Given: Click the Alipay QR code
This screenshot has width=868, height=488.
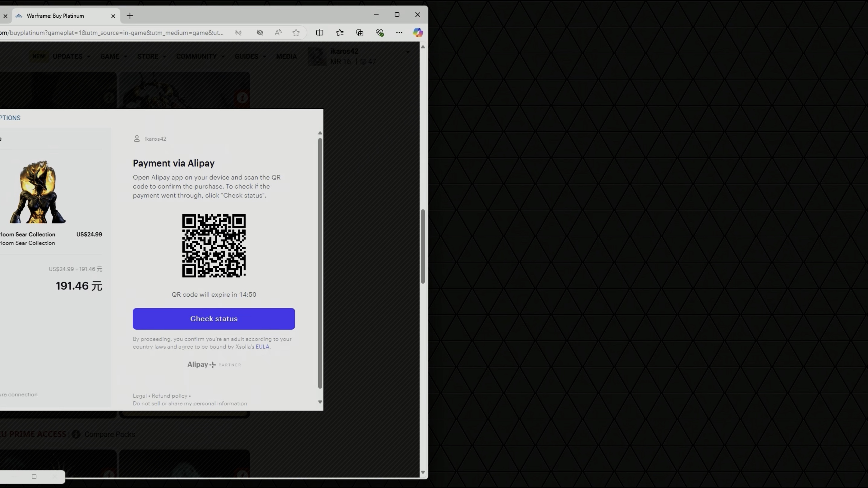Looking at the screenshot, I should pyautogui.click(x=214, y=246).
